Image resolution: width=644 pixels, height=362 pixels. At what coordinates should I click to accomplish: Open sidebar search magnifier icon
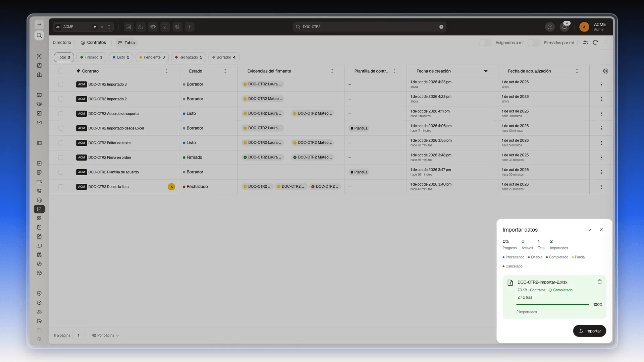39,36
